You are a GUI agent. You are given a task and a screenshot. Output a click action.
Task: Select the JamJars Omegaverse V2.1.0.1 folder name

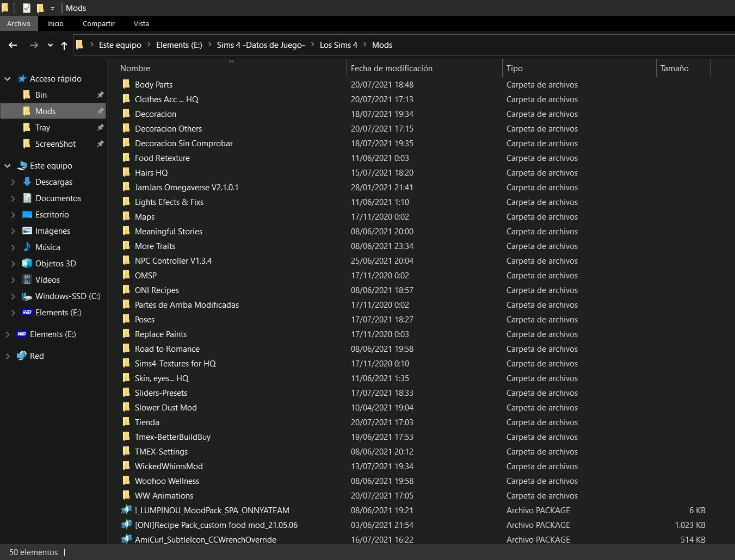187,187
